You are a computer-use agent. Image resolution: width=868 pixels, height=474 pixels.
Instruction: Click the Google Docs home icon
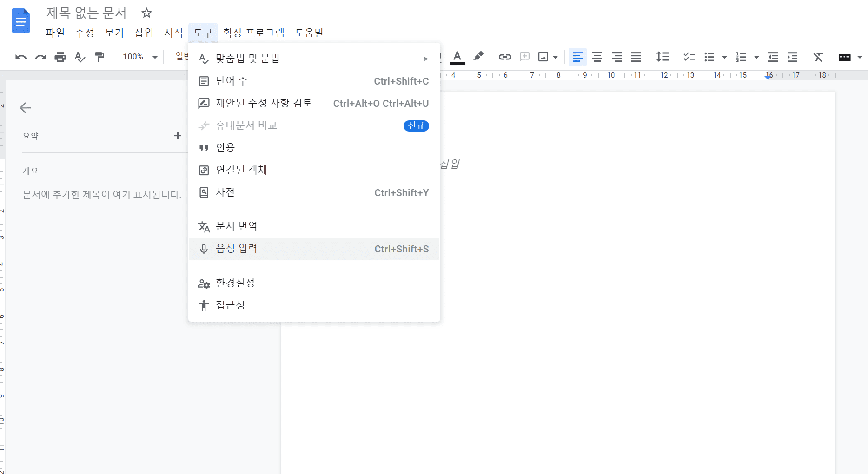[21, 21]
